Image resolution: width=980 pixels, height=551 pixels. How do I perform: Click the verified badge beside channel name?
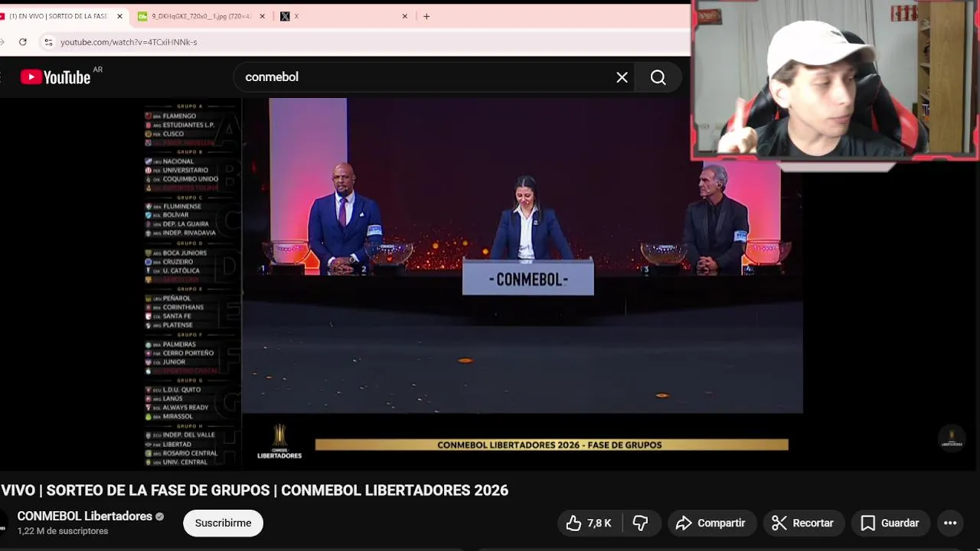point(159,517)
